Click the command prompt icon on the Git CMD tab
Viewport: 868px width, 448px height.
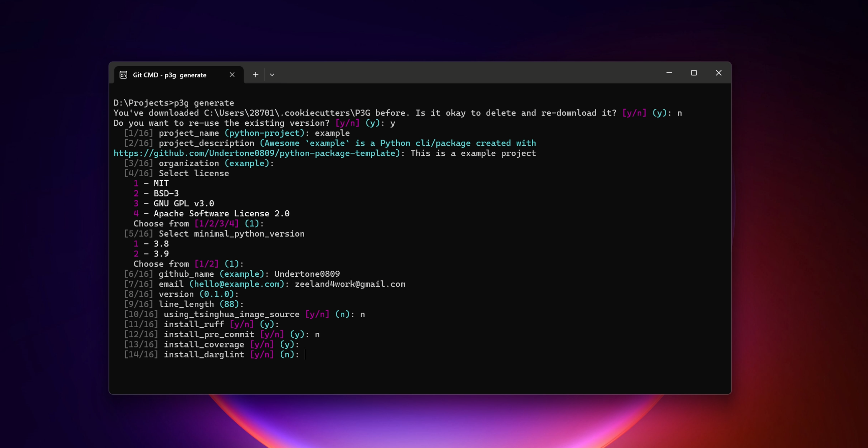click(x=123, y=75)
